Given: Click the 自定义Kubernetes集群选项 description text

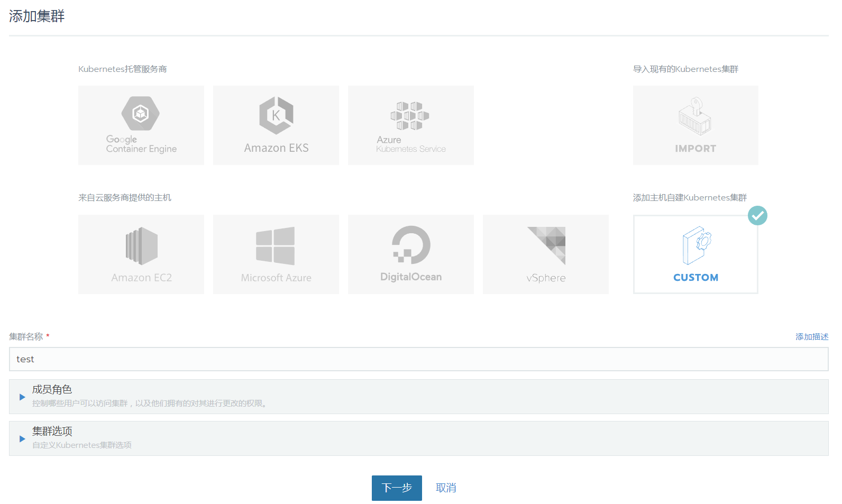Looking at the screenshot, I should 82,445.
